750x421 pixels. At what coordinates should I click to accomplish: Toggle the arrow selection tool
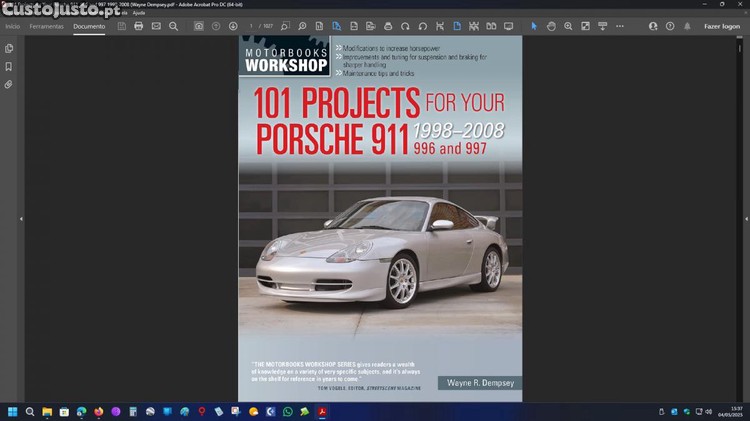pyautogui.click(x=534, y=26)
